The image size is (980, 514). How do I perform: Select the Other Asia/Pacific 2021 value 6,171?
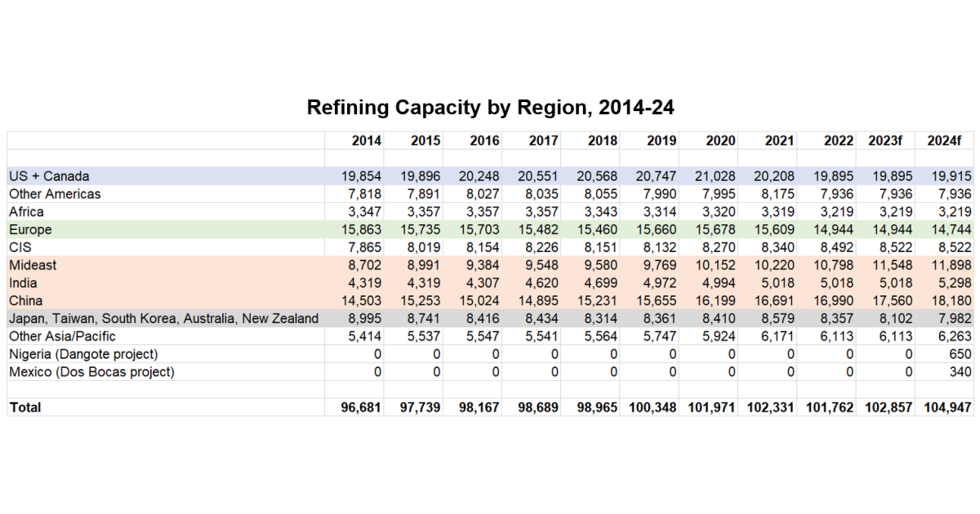779,336
